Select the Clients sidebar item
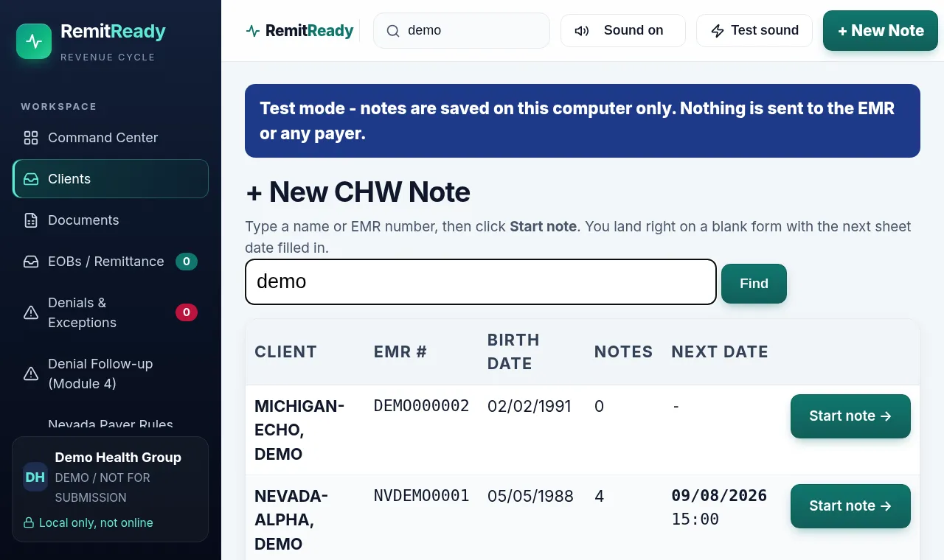Image resolution: width=944 pixels, height=560 pixels. point(111,179)
